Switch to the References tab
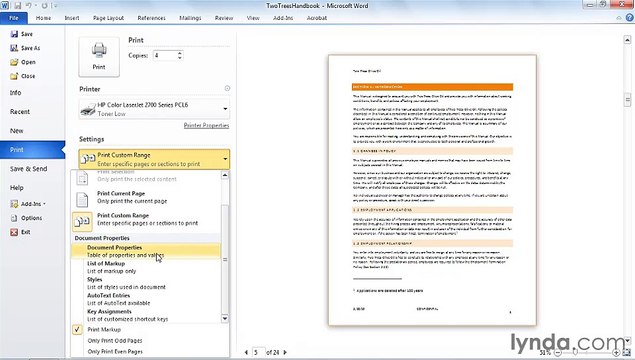This screenshot has height=360, width=635. tap(151, 18)
